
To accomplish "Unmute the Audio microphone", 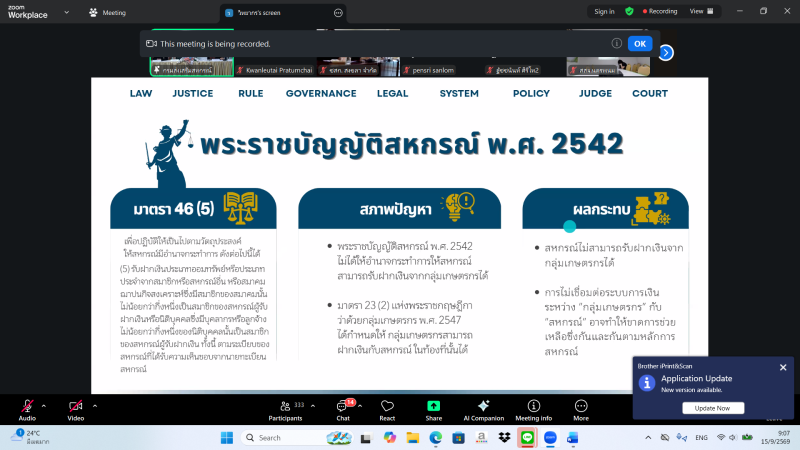I will (x=27, y=410).
